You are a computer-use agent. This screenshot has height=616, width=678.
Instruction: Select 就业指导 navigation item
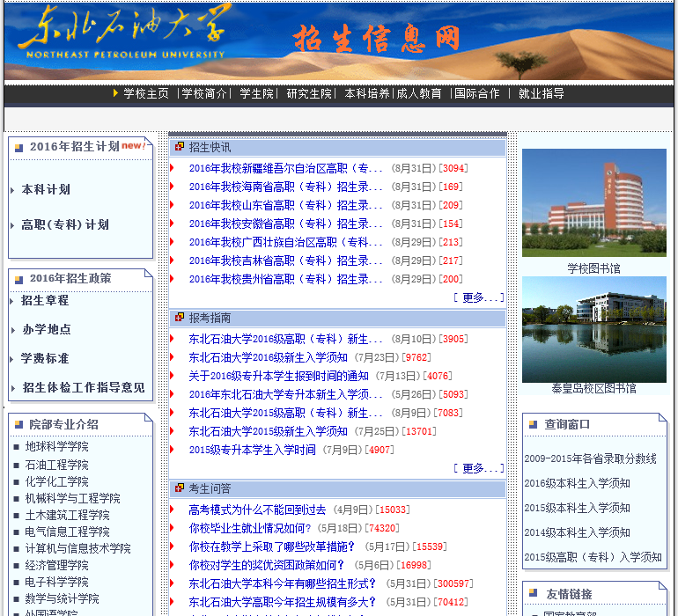point(542,93)
